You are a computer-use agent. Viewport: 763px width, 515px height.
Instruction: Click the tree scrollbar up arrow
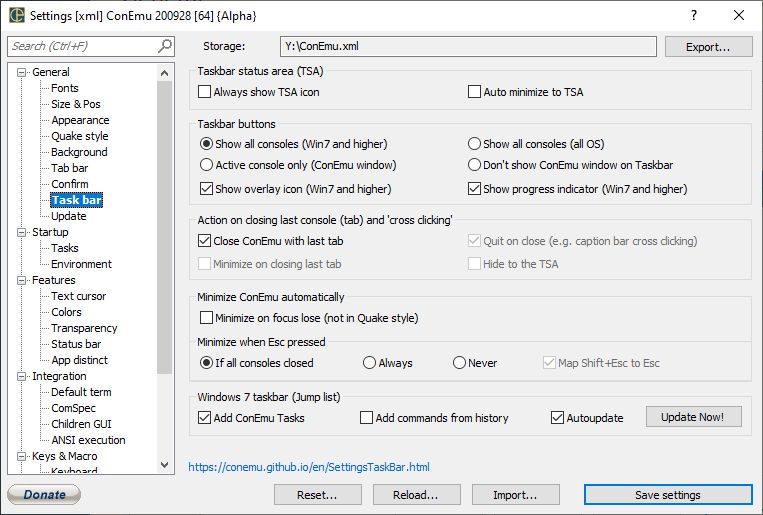[164, 73]
